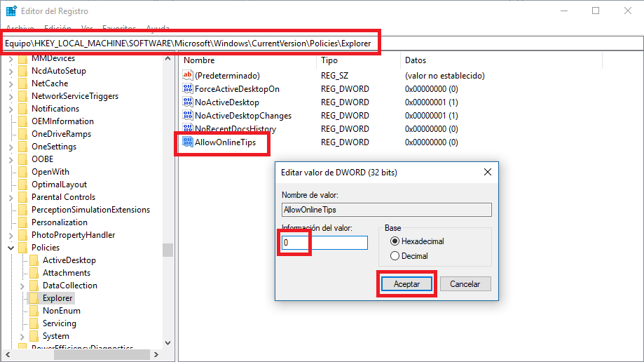
Task: Click the (valor no establecido) data cell
Action: [444, 75]
